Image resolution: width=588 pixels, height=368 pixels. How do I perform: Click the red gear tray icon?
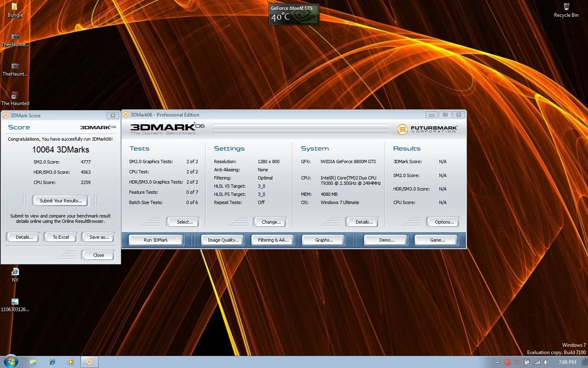[508, 362]
